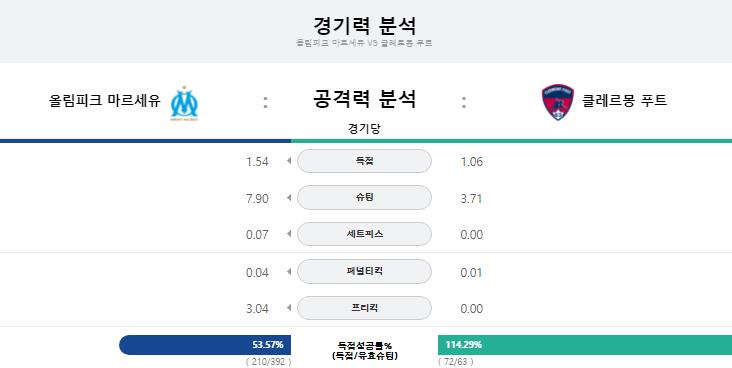This screenshot has height=368, width=732.
Task: Click the Olympique Marseille team logo
Action: pos(184,103)
